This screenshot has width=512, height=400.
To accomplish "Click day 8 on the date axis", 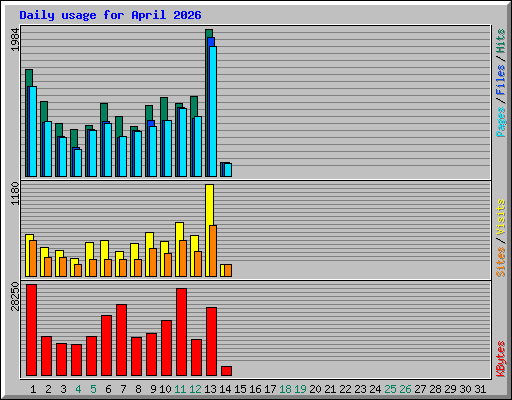I will [x=138, y=389].
